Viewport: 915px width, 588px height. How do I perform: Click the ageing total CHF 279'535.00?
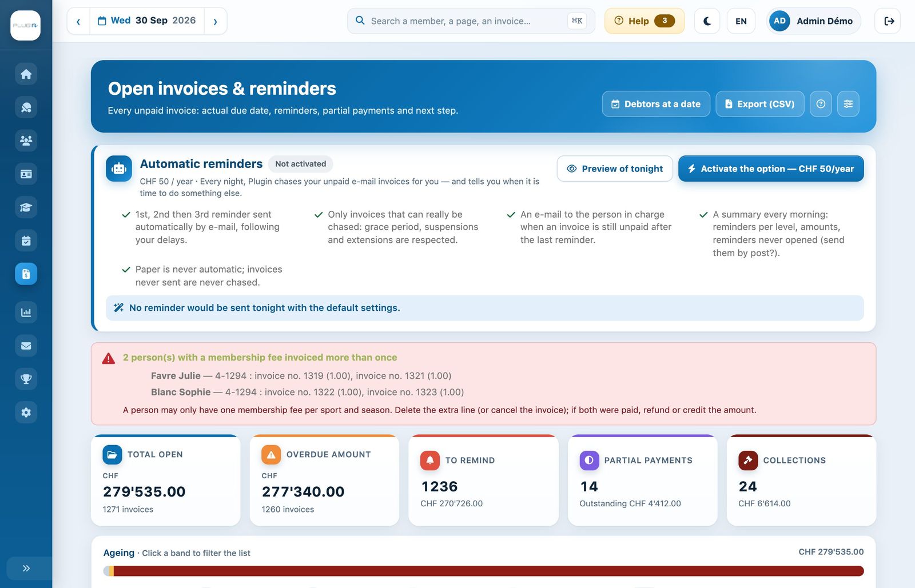pyautogui.click(x=831, y=552)
